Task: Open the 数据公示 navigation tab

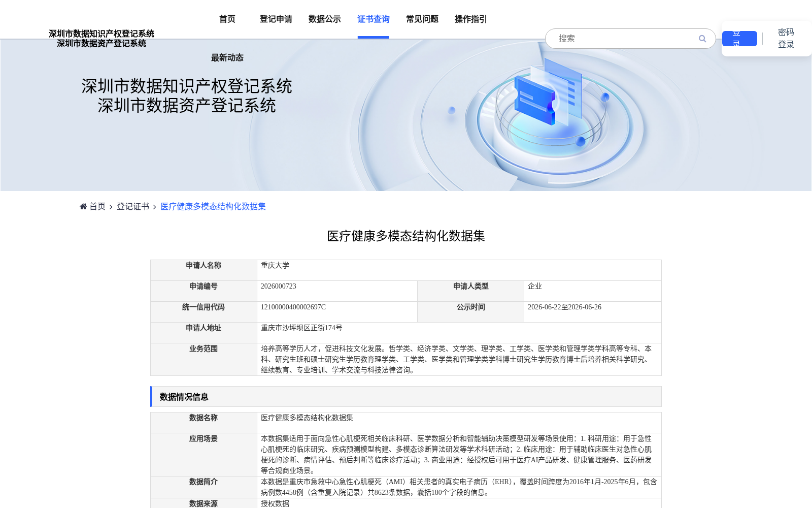Action: point(325,19)
